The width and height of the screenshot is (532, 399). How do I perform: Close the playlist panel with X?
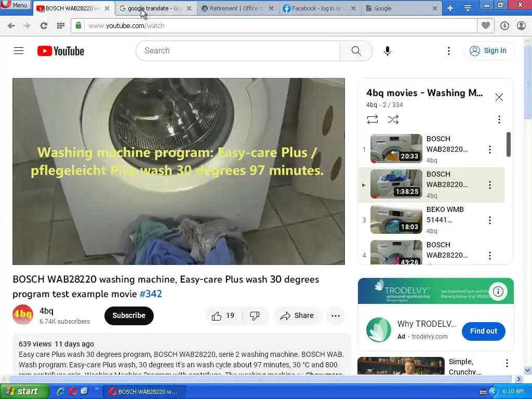(499, 97)
